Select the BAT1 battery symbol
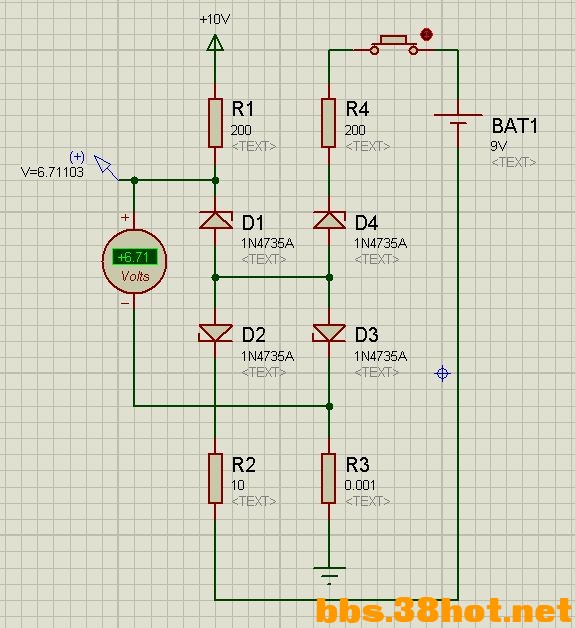The image size is (575, 628). point(458,119)
